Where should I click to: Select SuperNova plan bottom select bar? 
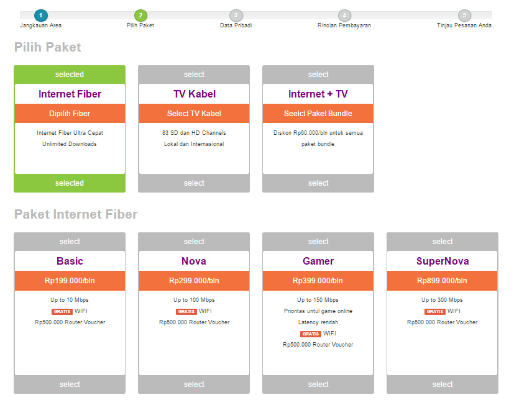pos(443,385)
